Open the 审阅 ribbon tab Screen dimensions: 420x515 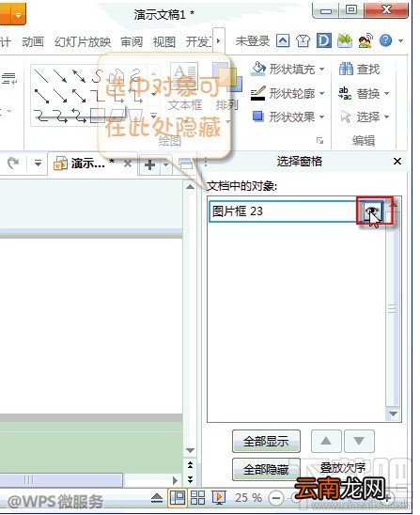coord(132,41)
